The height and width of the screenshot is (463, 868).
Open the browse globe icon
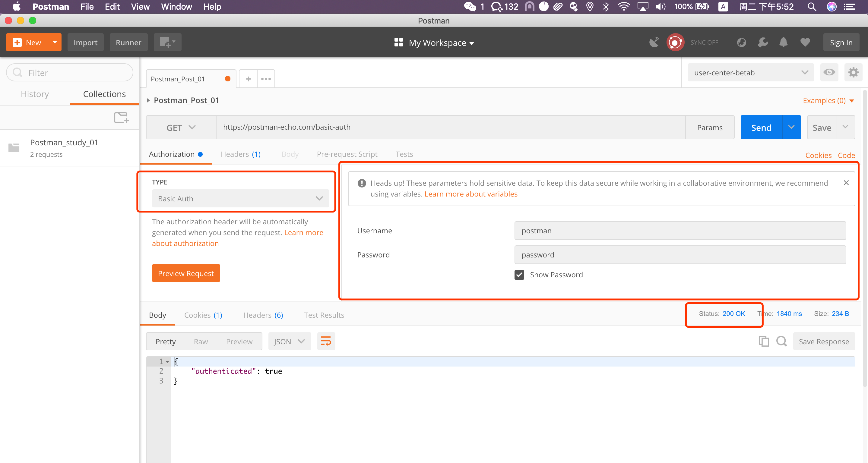coord(741,43)
